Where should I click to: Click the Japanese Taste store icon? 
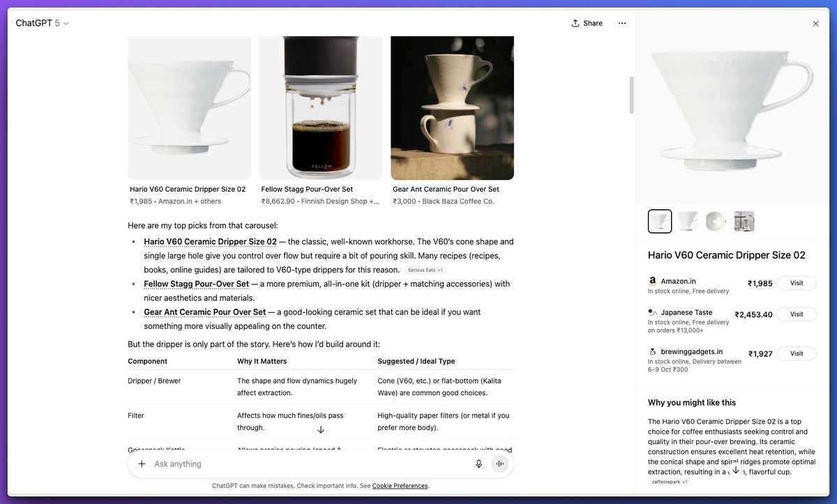pyautogui.click(x=652, y=312)
